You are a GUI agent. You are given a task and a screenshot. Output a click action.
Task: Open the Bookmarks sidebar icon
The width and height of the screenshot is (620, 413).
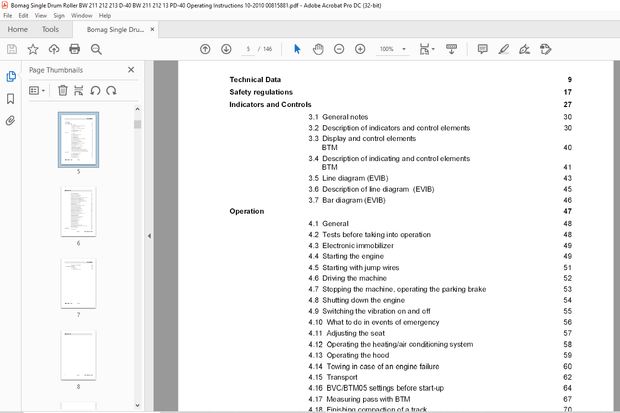click(x=11, y=99)
